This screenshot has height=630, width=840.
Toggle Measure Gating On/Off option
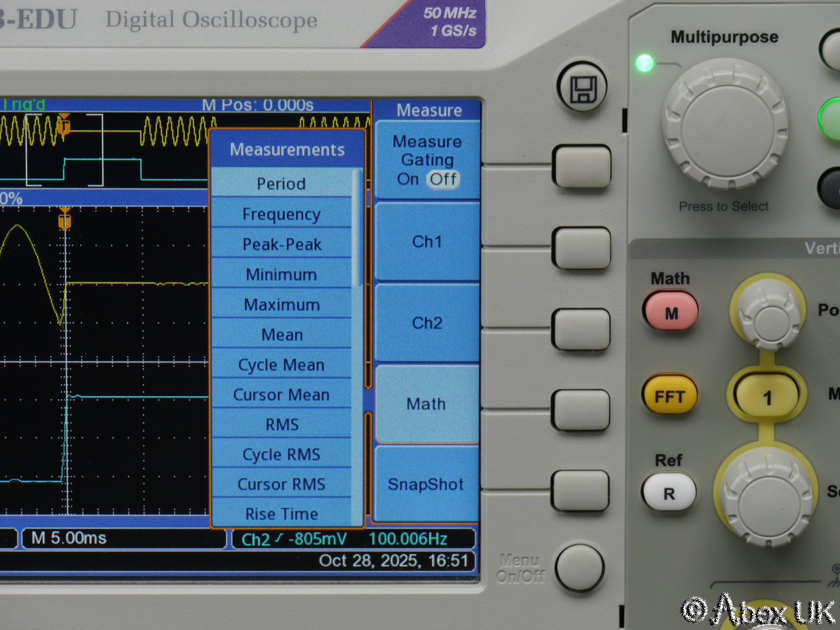tap(427, 161)
